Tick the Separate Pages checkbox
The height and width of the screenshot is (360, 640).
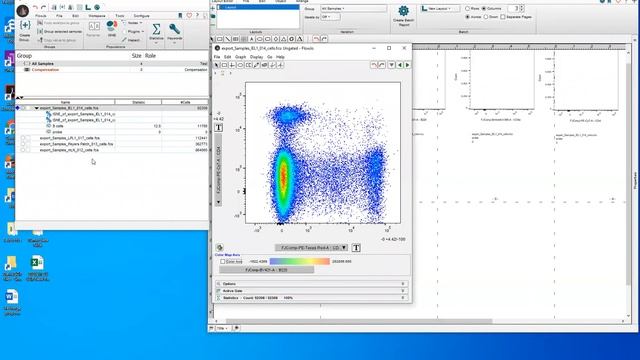[503, 17]
